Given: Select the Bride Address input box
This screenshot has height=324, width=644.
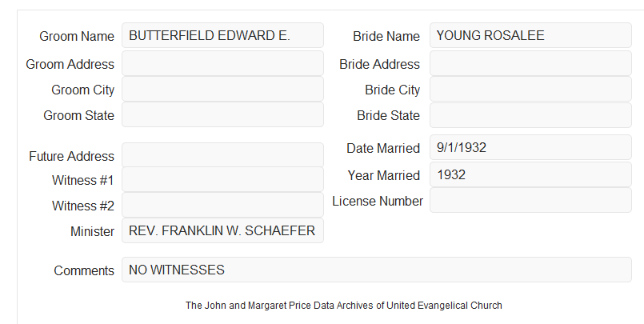Looking at the screenshot, I should [x=530, y=63].
